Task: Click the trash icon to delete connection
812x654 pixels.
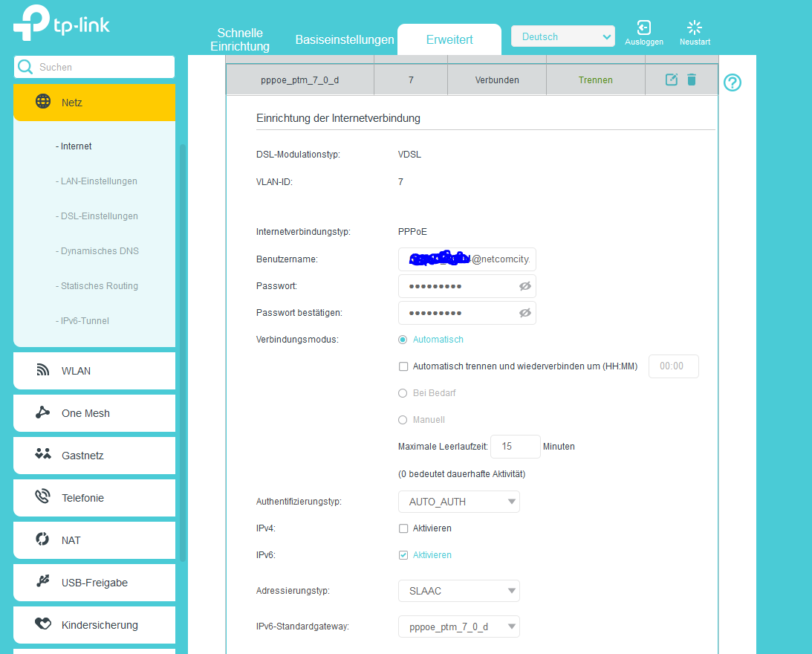Action: point(692,80)
